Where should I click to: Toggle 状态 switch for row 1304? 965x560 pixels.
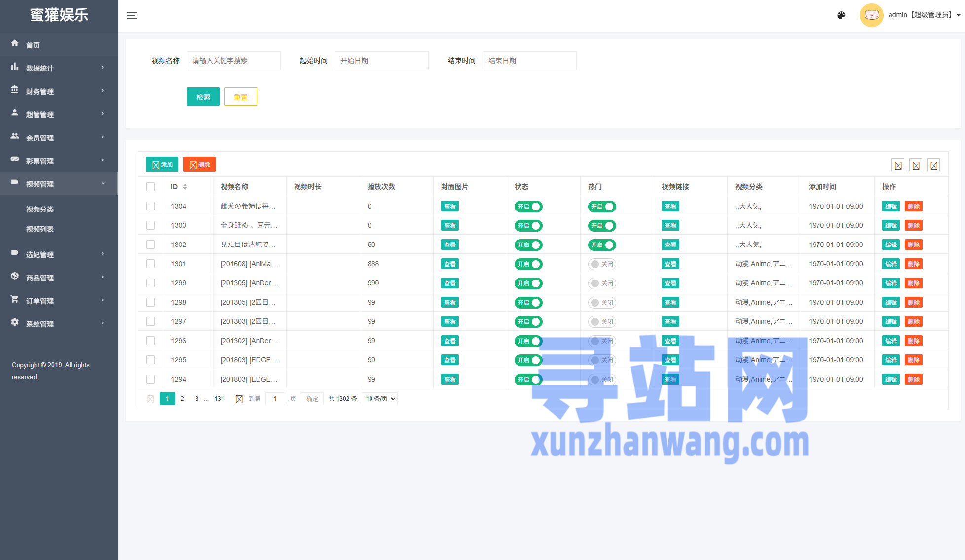click(x=528, y=207)
